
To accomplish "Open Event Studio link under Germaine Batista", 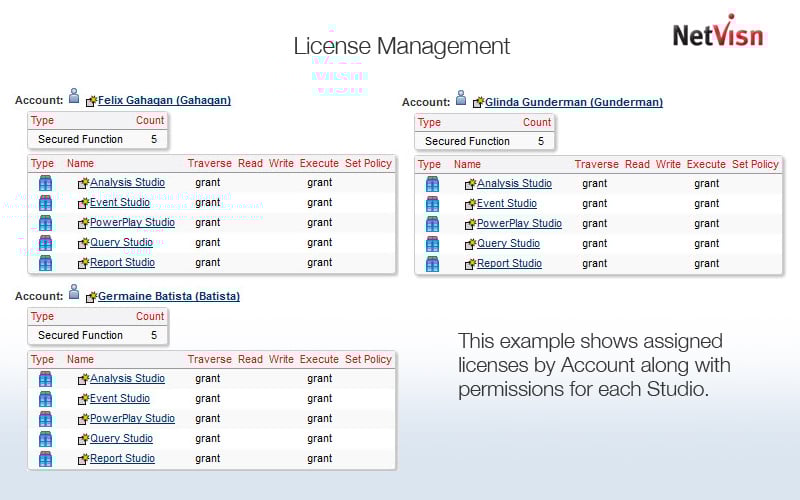I will point(120,399).
